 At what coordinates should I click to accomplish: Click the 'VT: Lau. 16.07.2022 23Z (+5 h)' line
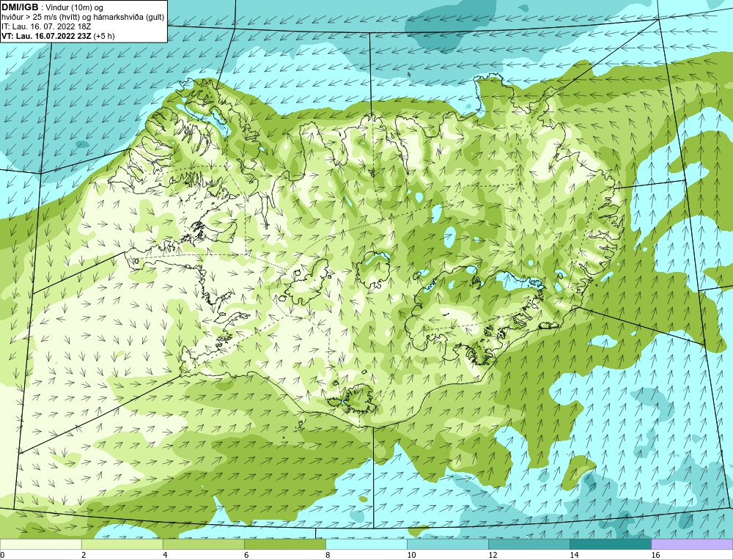pyautogui.click(x=58, y=36)
